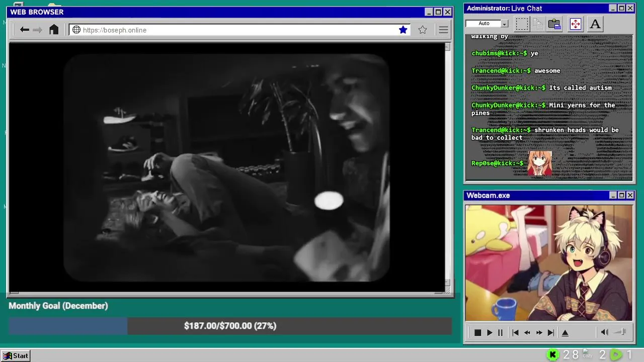
Task: Rewind in Webcam.exe player
Action: pos(527,332)
